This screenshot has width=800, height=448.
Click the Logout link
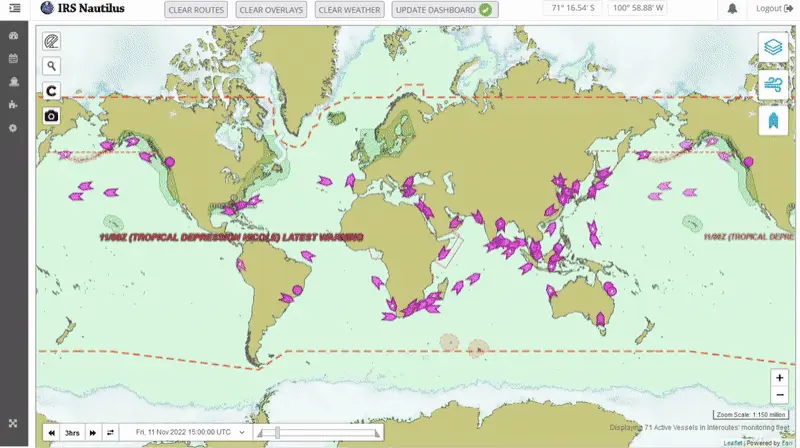click(772, 9)
